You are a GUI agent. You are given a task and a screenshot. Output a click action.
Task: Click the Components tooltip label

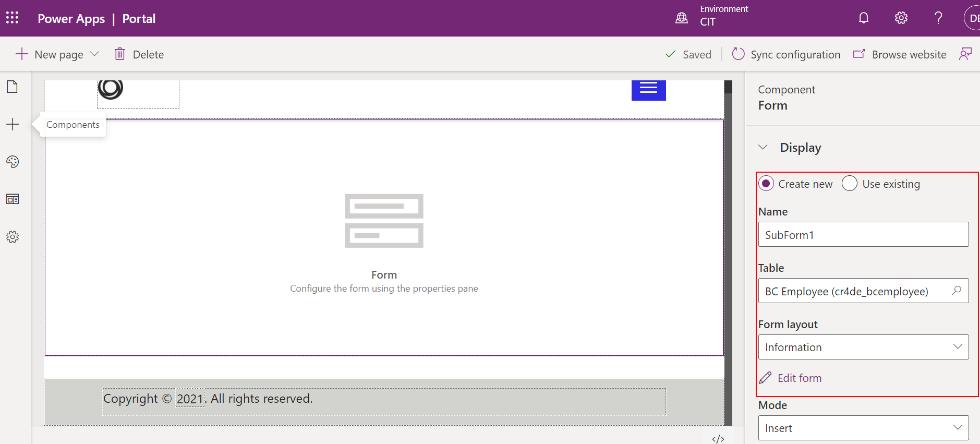coord(73,125)
